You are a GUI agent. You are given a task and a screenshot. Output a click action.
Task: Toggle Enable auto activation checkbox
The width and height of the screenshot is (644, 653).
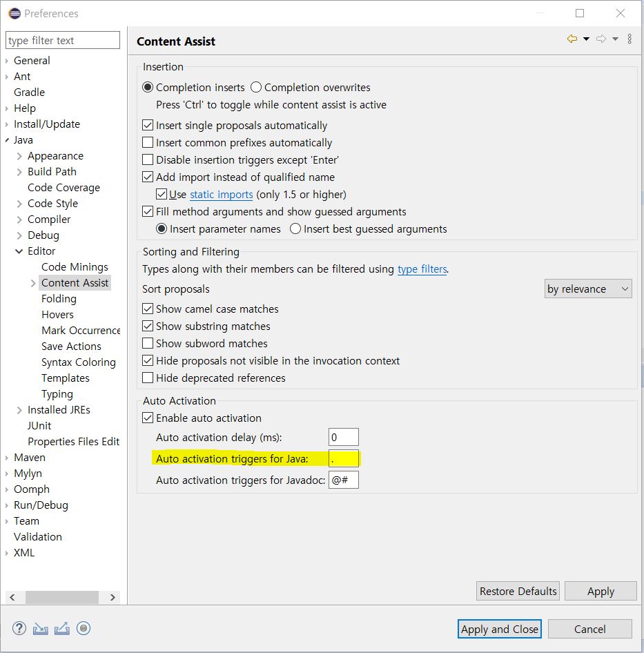coord(148,418)
